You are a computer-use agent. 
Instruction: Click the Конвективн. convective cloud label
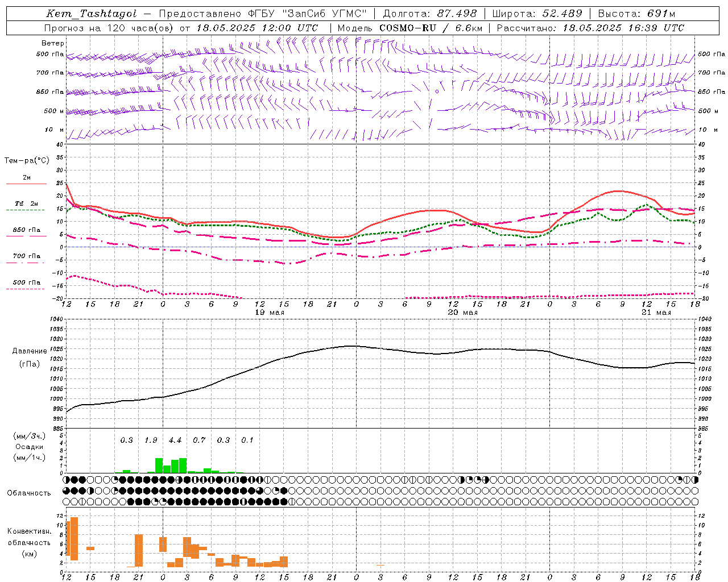point(29,531)
